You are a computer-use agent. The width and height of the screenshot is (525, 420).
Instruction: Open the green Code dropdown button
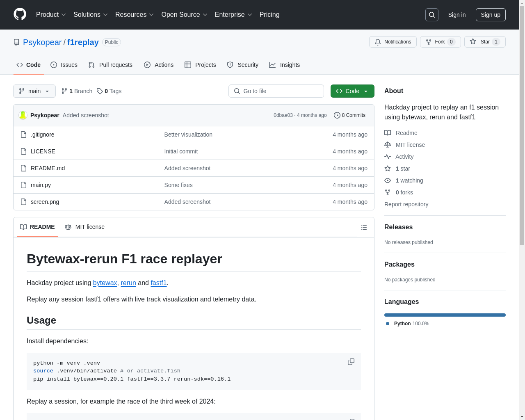[352, 91]
